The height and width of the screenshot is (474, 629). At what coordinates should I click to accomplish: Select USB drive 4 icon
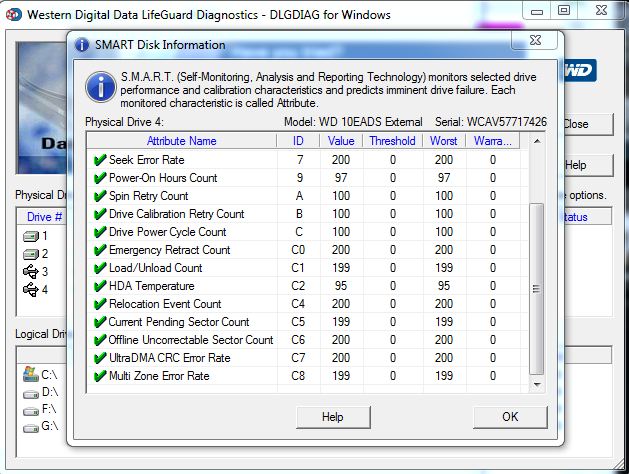tap(31, 289)
